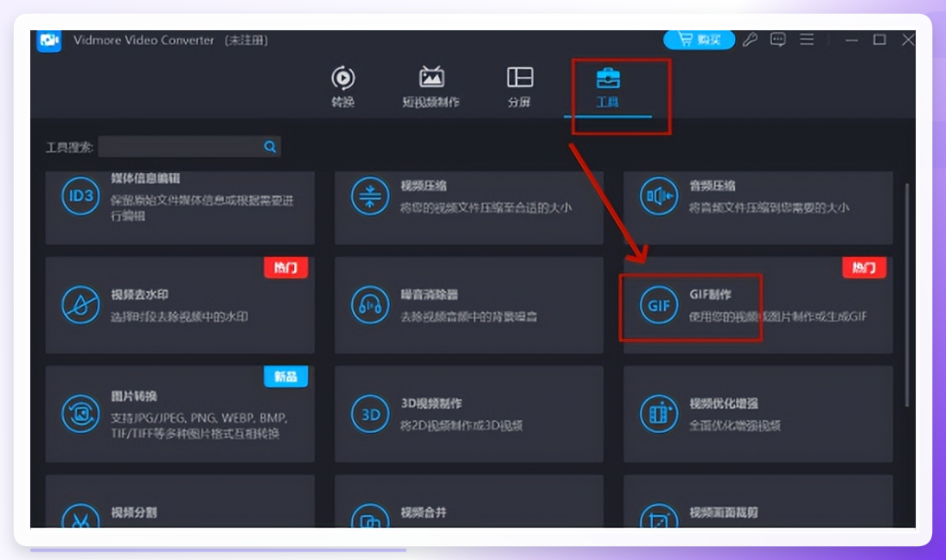Image resolution: width=946 pixels, height=560 pixels.
Task: Open the 噪音消除器 headphone icon
Action: (x=370, y=305)
